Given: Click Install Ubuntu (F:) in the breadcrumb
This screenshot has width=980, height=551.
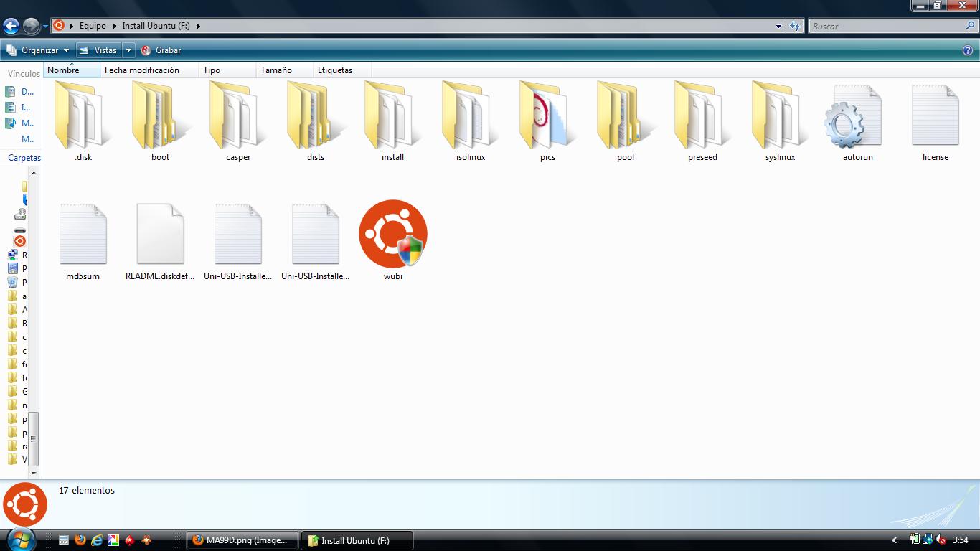Looking at the screenshot, I should click(156, 26).
